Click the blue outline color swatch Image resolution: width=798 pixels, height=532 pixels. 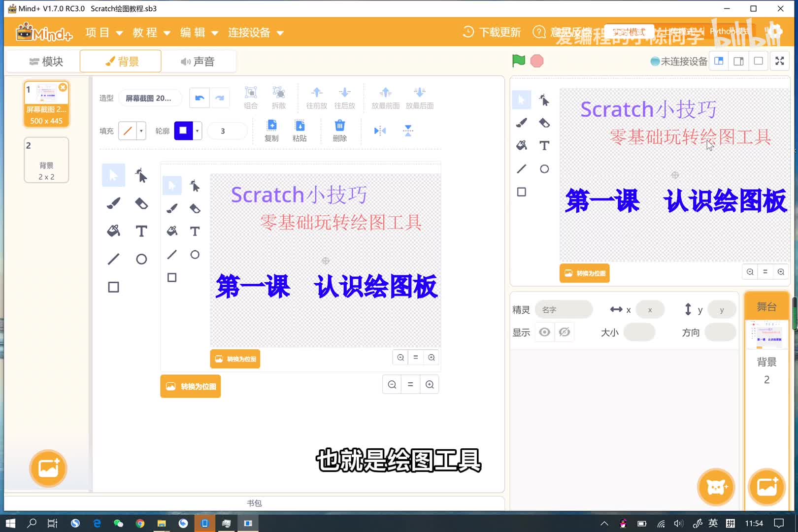tap(183, 131)
